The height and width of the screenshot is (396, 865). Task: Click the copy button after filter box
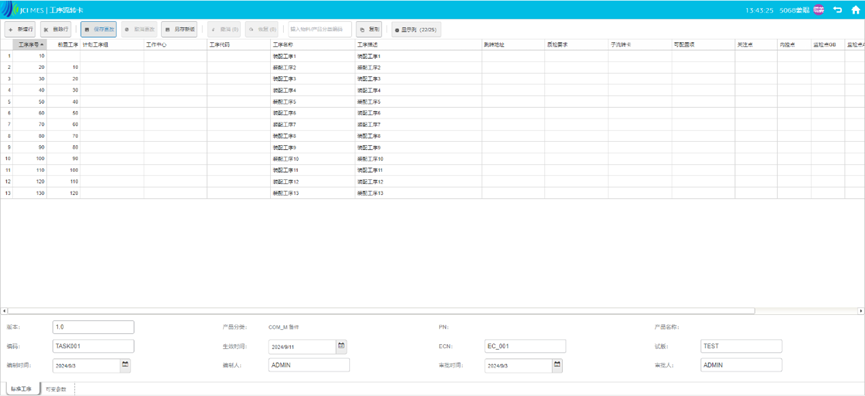(369, 29)
